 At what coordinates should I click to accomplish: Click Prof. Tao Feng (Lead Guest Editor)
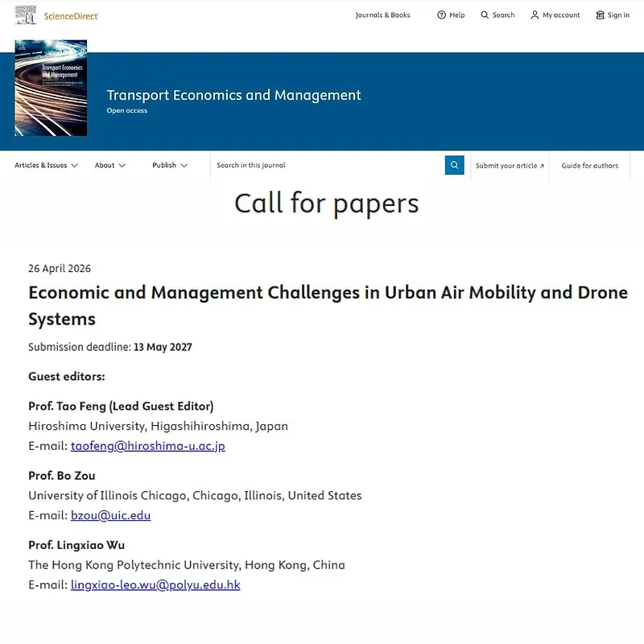click(121, 407)
